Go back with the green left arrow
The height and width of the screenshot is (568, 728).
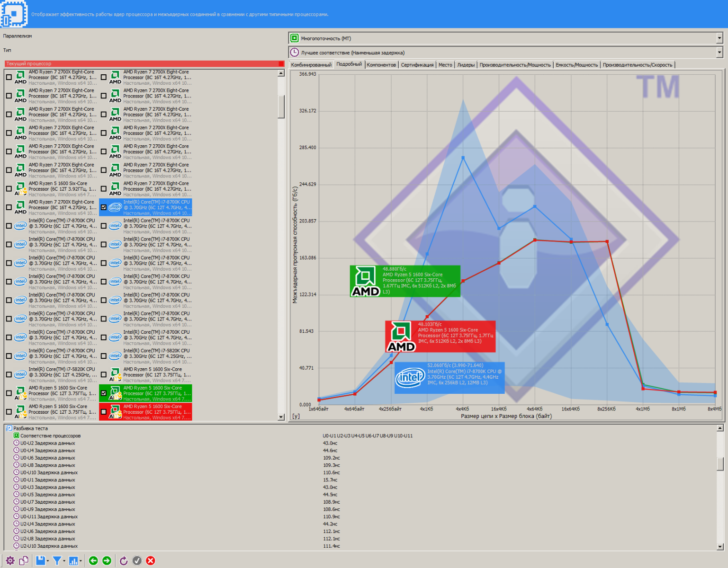tap(93, 561)
